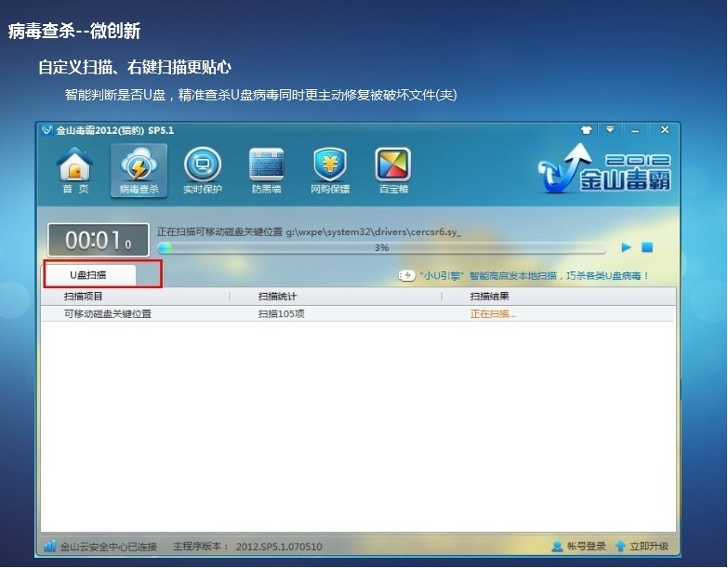Click the 小U引擎 USB engine icon
The image size is (728, 568).
tap(406, 276)
